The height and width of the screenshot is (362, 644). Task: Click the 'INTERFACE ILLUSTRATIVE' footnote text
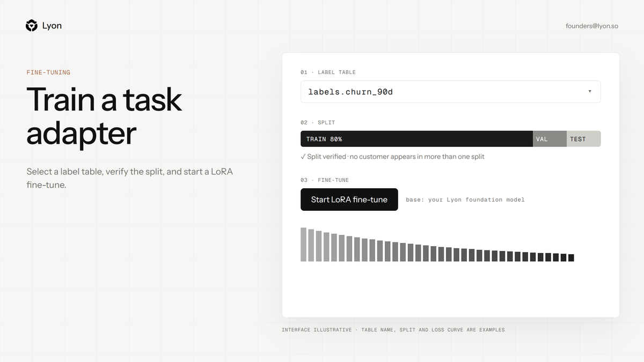point(393,330)
